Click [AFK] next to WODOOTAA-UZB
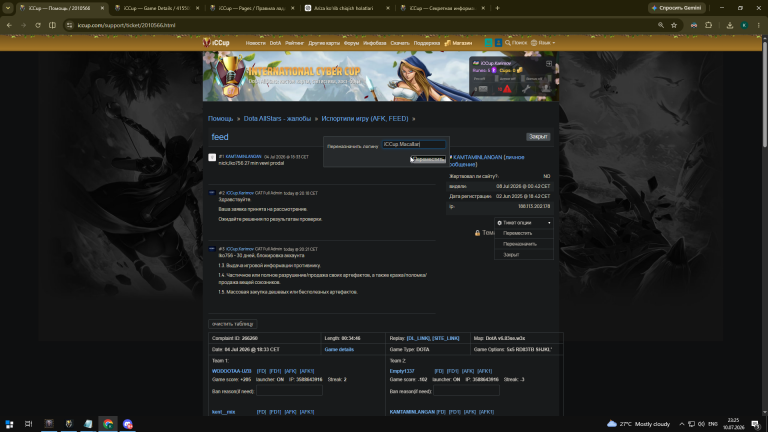 point(290,371)
